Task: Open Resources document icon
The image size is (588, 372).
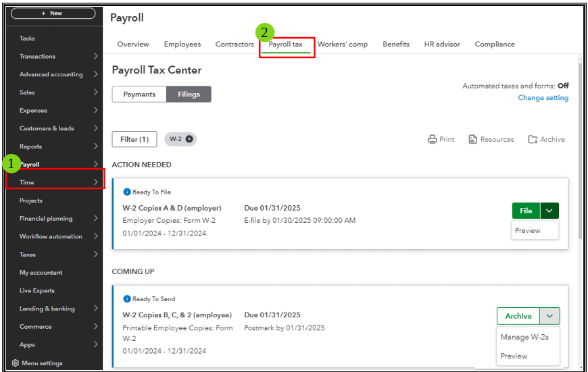Action: [x=473, y=139]
